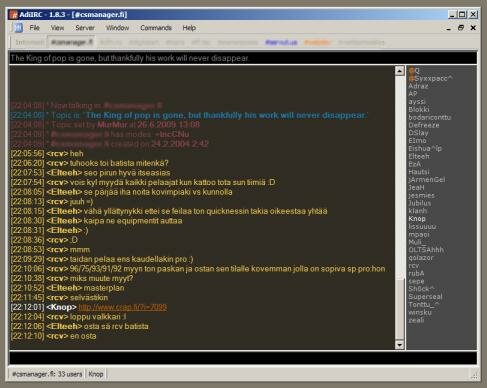Select Jubilus in the nick list
The height and width of the screenshot is (388, 487).
coord(420,203)
